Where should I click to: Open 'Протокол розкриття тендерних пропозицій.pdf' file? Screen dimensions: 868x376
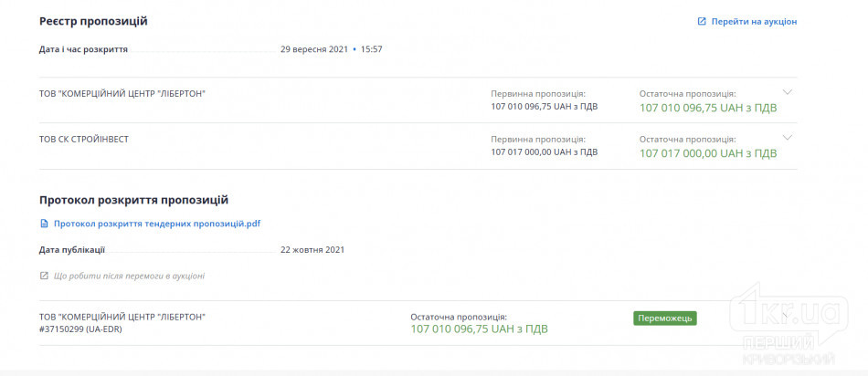pos(157,224)
